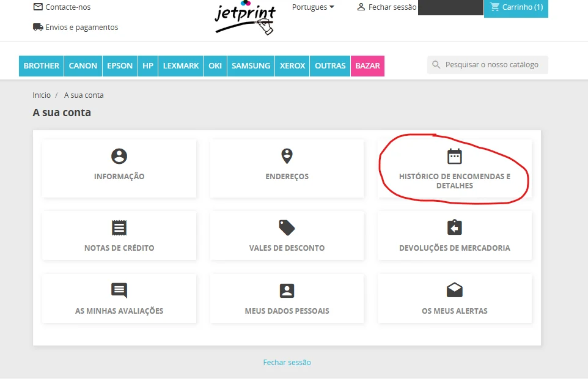Click the Avaliações comment bubble icon
The image size is (588, 392).
coord(119,290)
